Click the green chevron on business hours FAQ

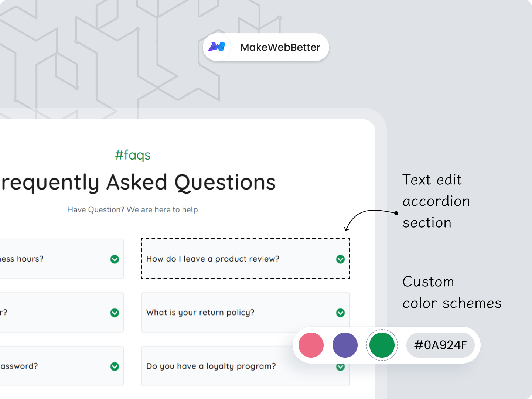click(x=114, y=259)
